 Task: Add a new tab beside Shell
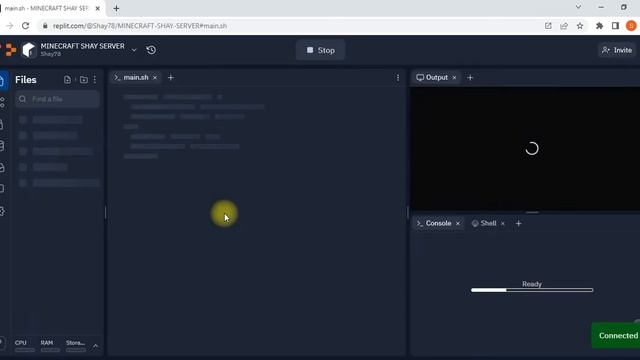point(518,223)
